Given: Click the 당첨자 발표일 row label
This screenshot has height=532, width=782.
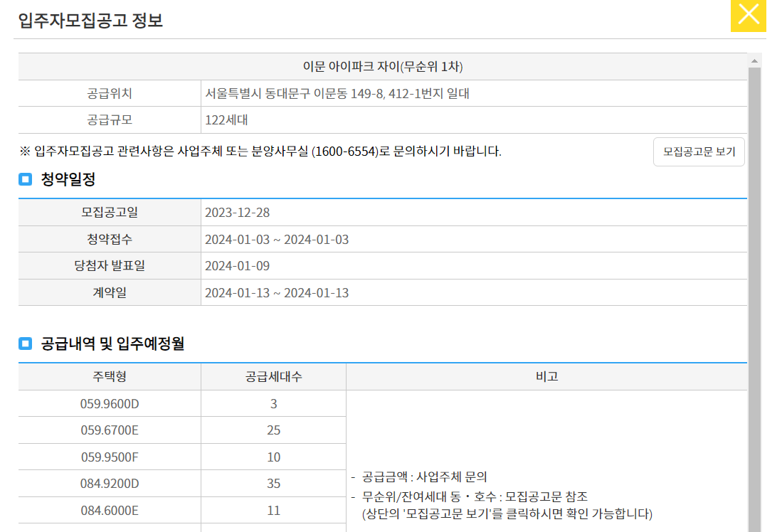Looking at the screenshot, I should (x=110, y=266).
